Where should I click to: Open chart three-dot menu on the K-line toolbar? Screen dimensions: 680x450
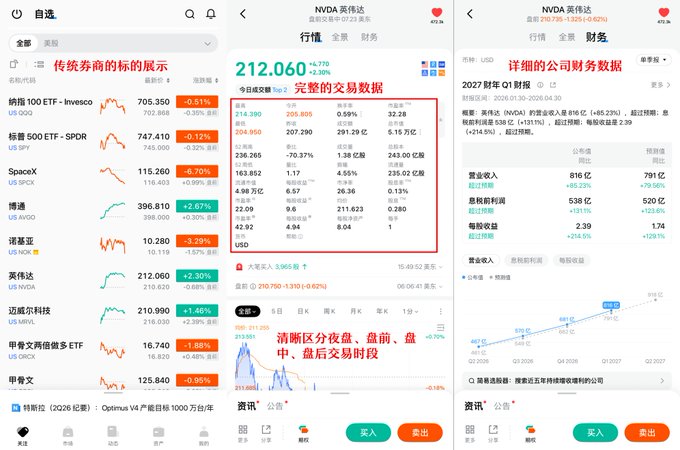(441, 311)
